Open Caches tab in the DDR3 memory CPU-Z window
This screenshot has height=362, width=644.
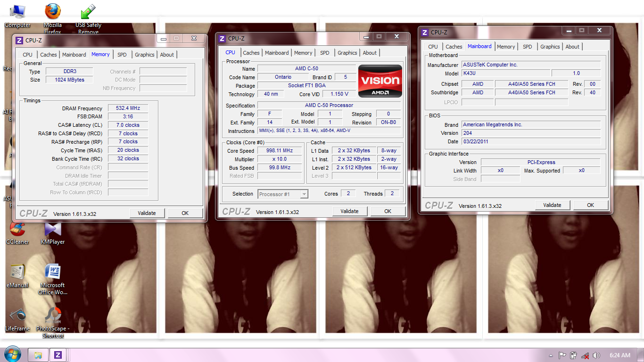click(x=48, y=55)
